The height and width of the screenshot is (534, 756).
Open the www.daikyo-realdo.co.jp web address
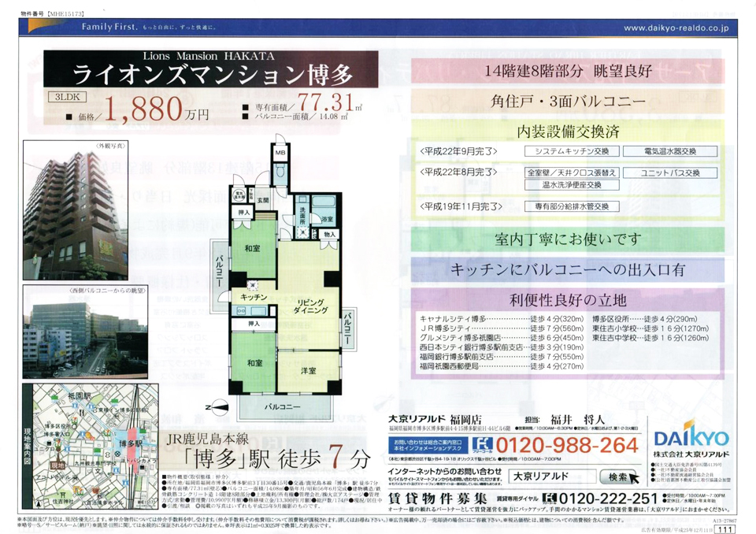tap(676, 28)
